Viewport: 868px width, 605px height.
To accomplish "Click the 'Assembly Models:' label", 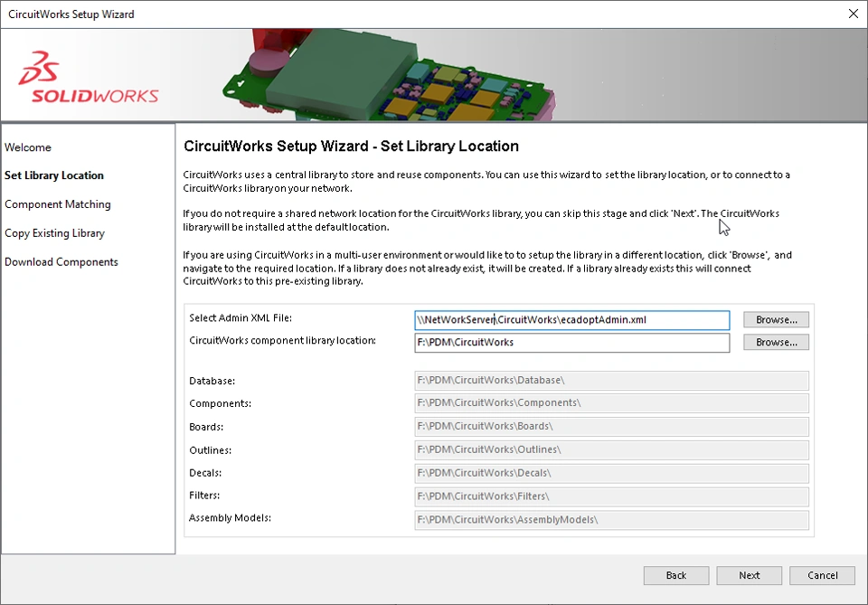I will [230, 518].
